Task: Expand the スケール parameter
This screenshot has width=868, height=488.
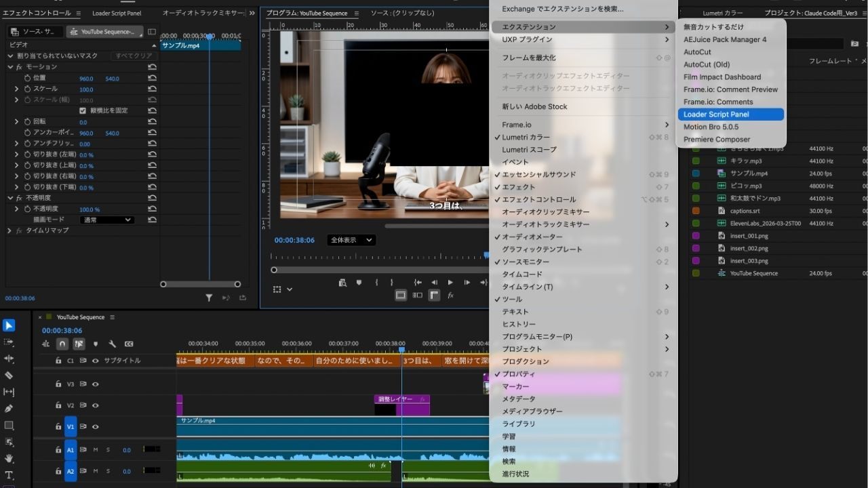Action: click(17, 89)
